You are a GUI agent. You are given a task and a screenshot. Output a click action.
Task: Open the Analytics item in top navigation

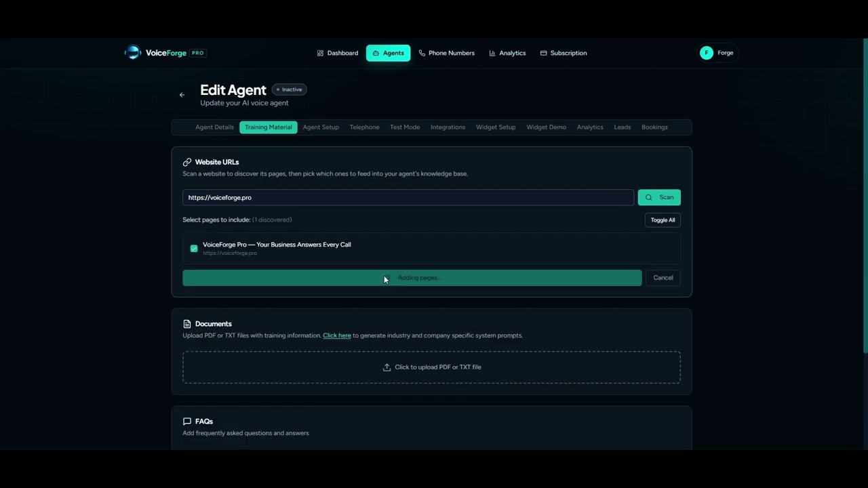pos(507,53)
